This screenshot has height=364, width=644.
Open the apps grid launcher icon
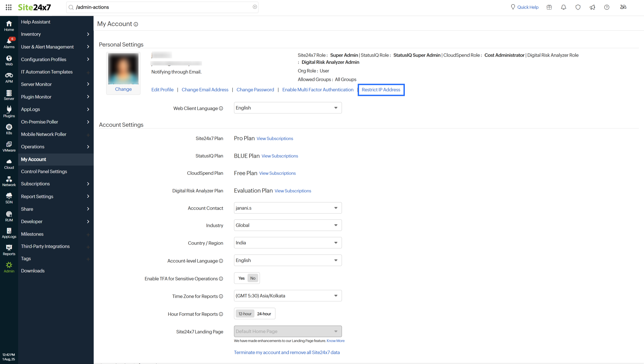(8, 7)
